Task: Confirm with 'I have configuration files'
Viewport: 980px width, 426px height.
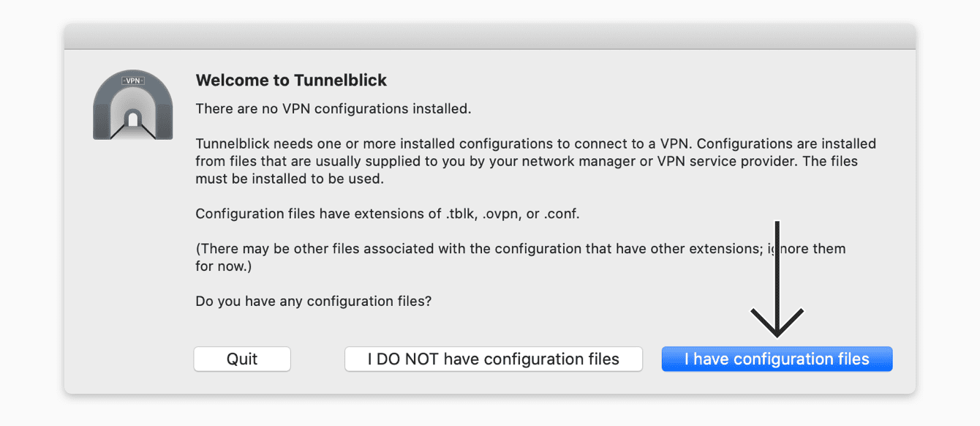Action: point(777,359)
